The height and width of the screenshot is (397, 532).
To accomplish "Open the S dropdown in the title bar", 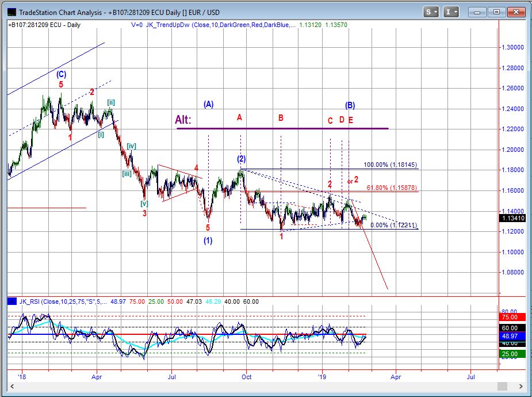I will click(431, 12).
